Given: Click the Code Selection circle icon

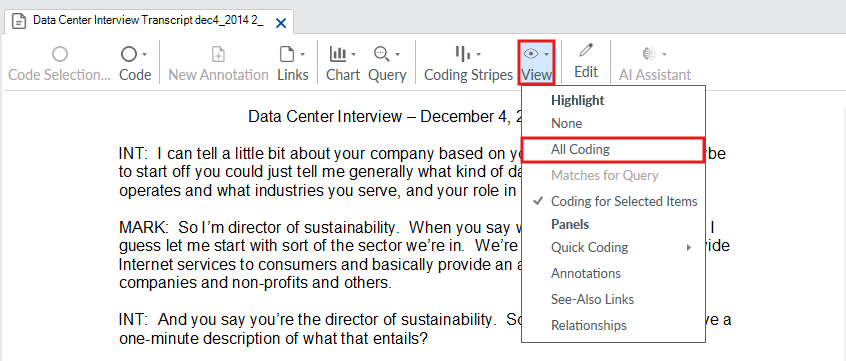Looking at the screenshot, I should 60,54.
